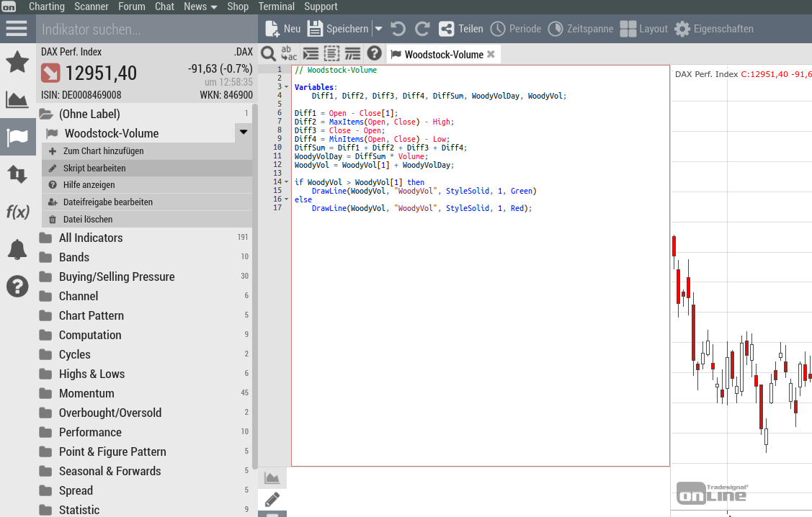Collapse the code fold arrow at line 14
Screen dimensions: 812x517
coord(286,182)
